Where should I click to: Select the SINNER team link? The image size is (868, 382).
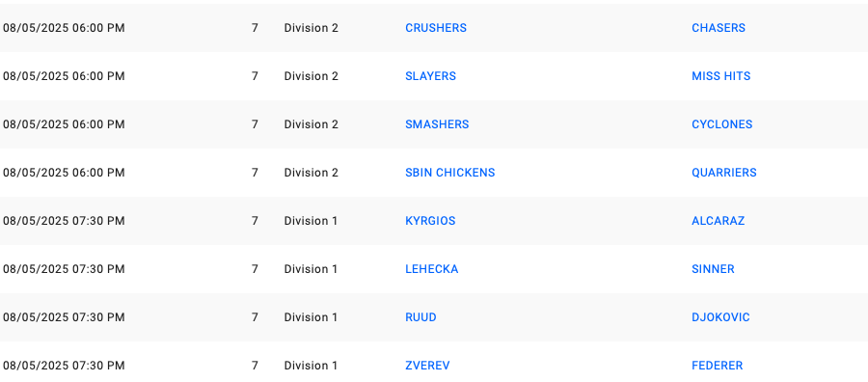[x=713, y=268]
